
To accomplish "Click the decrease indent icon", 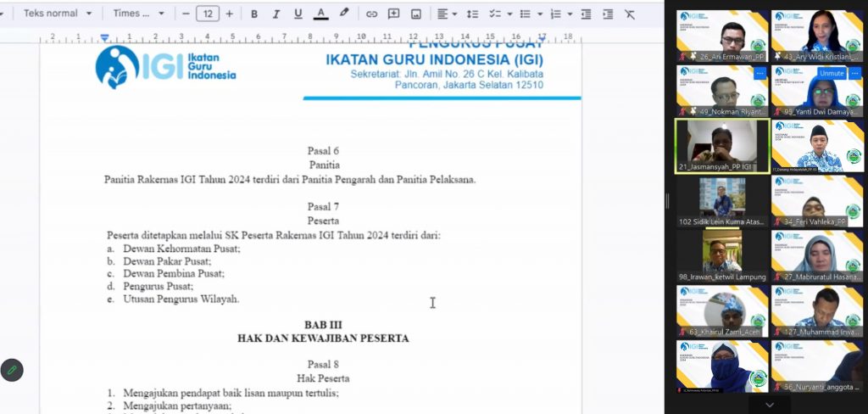I will click(x=587, y=14).
